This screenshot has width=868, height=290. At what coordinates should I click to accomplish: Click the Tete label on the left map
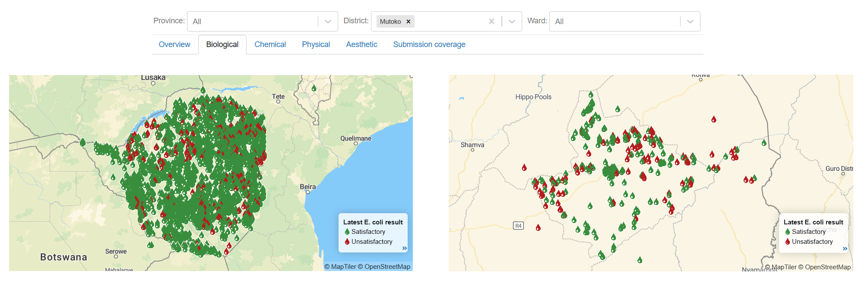(x=279, y=97)
